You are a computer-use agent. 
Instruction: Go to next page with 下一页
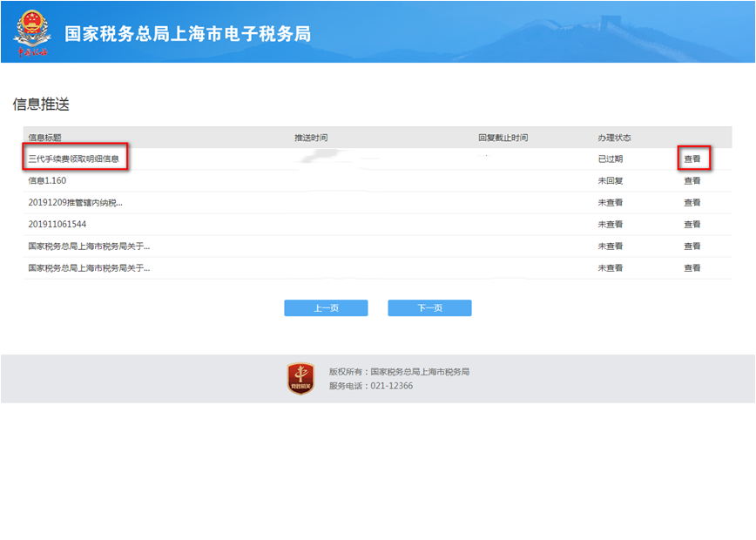click(429, 308)
